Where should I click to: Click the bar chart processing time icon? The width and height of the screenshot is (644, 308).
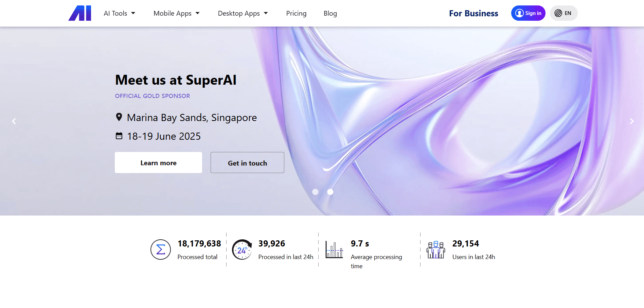point(334,250)
